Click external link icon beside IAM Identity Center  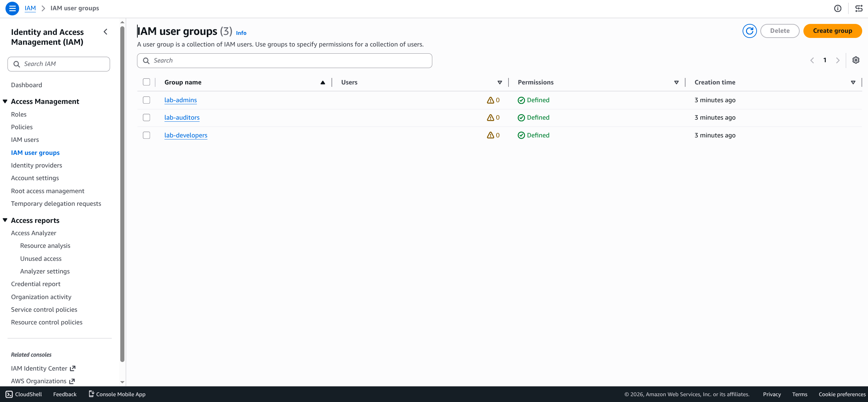pyautogui.click(x=72, y=368)
